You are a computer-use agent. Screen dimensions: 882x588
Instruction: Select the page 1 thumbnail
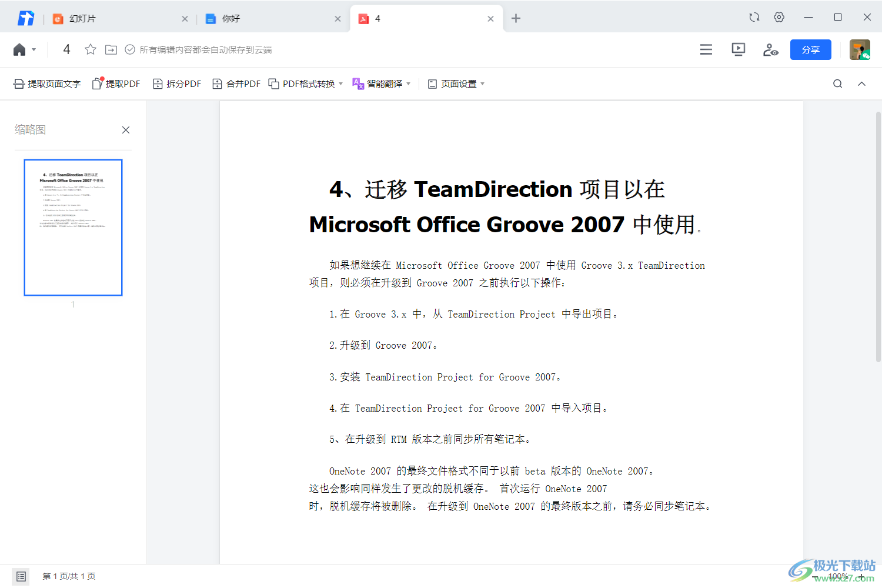tap(73, 227)
